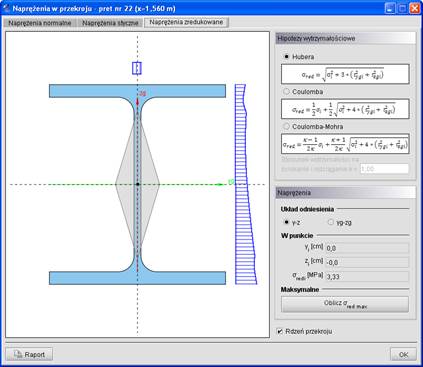Click the centroid point of the cross-section
The height and width of the screenshot is (367, 423).
click(x=137, y=184)
